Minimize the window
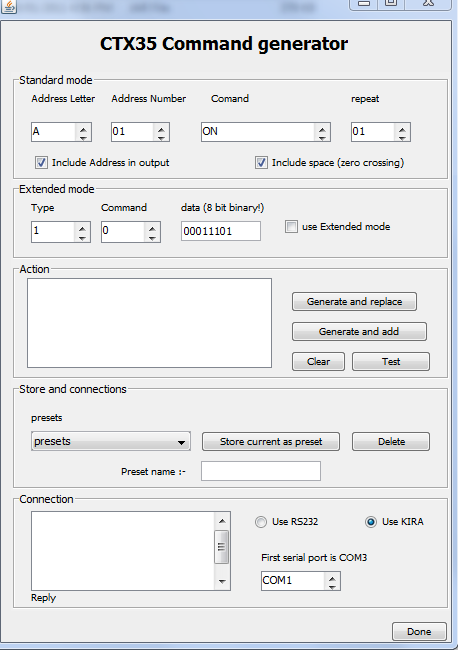The image size is (458, 650). pos(363,4)
